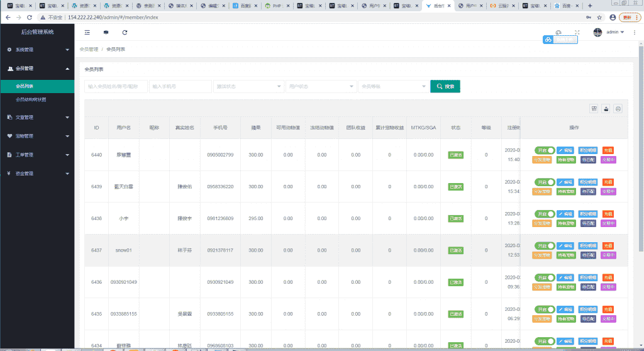Open the theme palette icon in the header
644x351 pixels.
pos(558,32)
